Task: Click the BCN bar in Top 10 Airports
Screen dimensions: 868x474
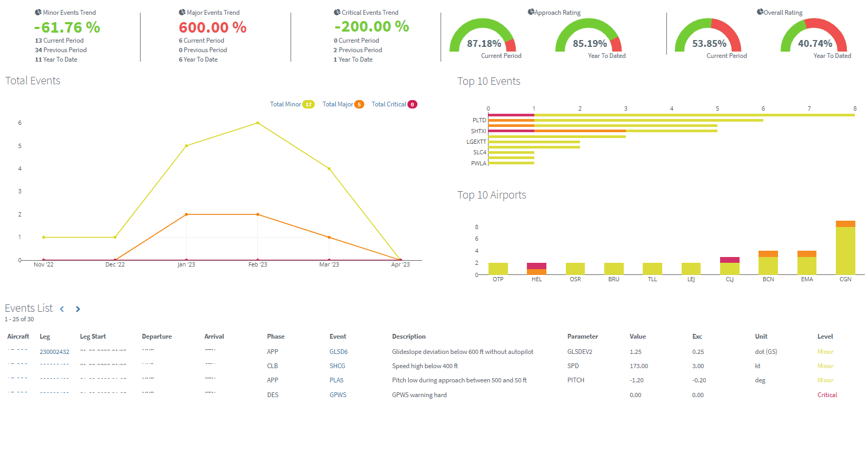Action: (768, 262)
